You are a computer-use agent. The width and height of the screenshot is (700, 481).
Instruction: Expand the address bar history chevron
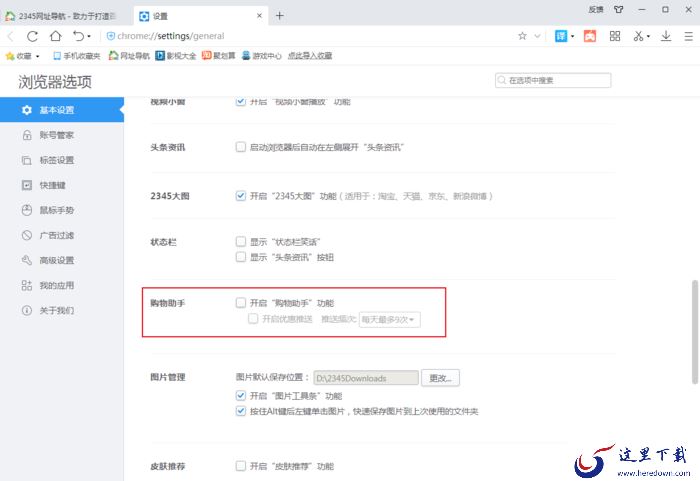coord(538,36)
